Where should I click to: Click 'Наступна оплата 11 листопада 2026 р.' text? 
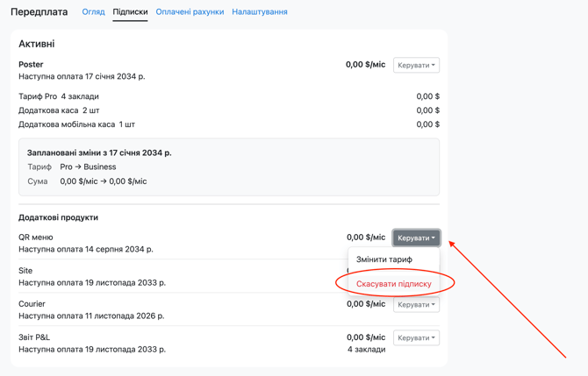91,316
